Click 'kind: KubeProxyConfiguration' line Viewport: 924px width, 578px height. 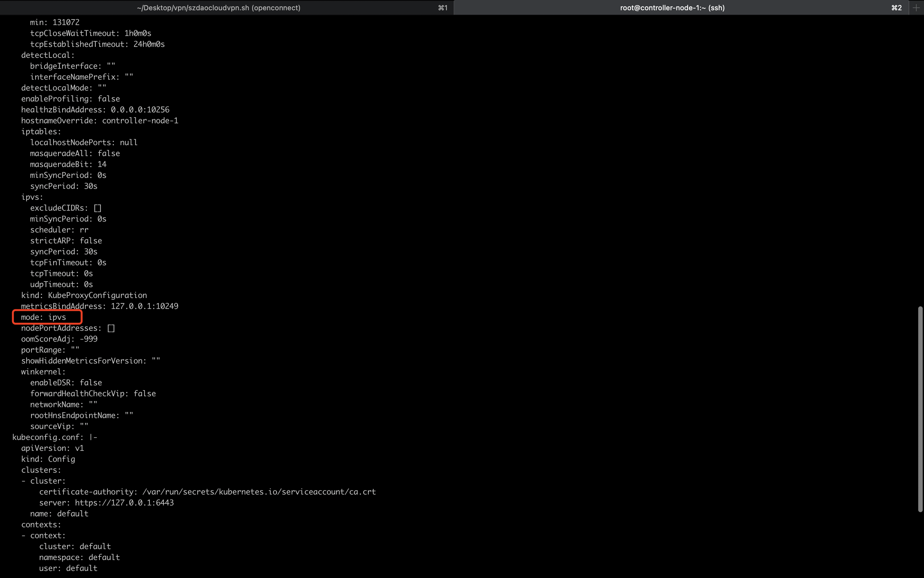pyautogui.click(x=84, y=295)
